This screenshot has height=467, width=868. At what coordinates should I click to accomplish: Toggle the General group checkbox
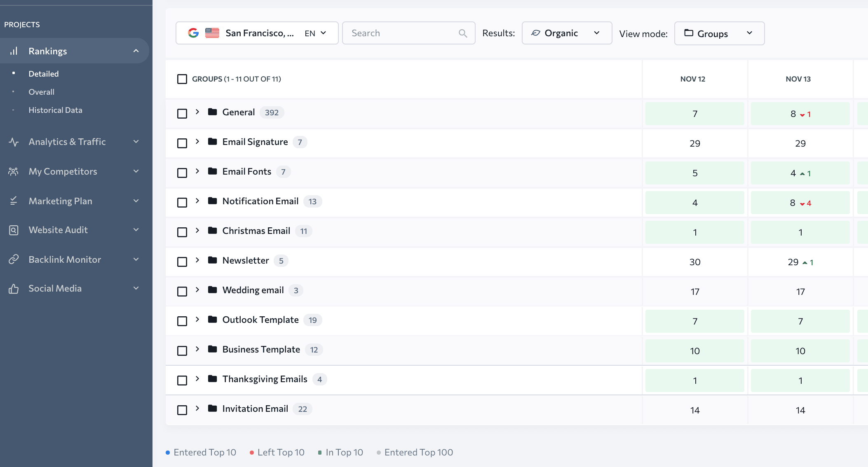182,113
